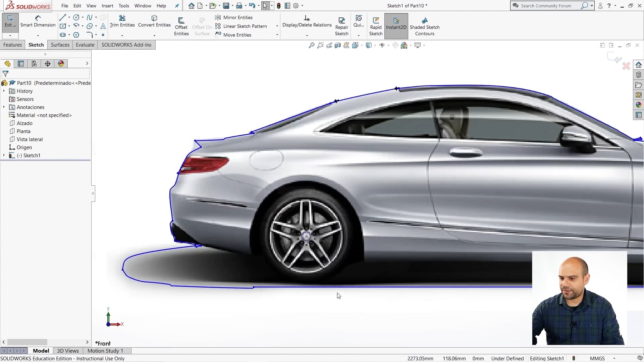Open Move Entities dropdown arrow
The height and width of the screenshot is (362, 644).
pyautogui.click(x=277, y=35)
